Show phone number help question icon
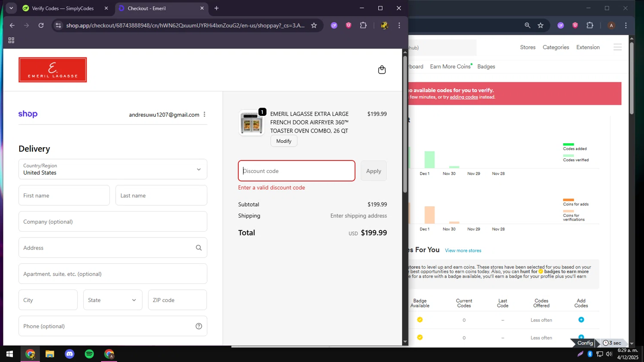This screenshot has height=362, width=644. 199,326
